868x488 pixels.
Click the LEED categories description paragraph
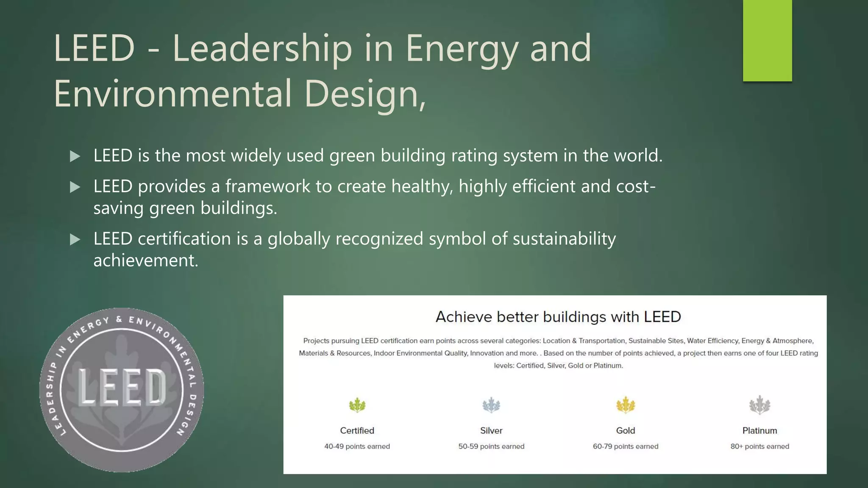click(558, 353)
